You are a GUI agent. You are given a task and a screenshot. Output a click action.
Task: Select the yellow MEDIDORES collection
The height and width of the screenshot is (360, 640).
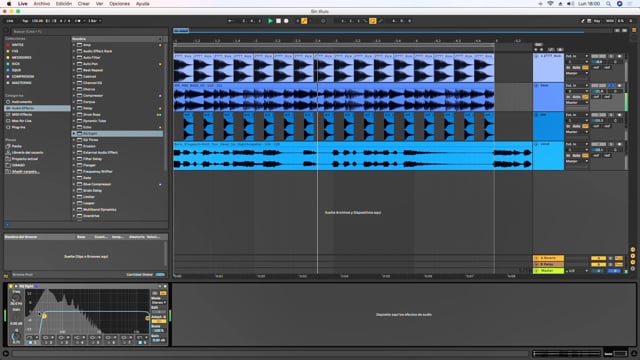[x=21, y=58]
